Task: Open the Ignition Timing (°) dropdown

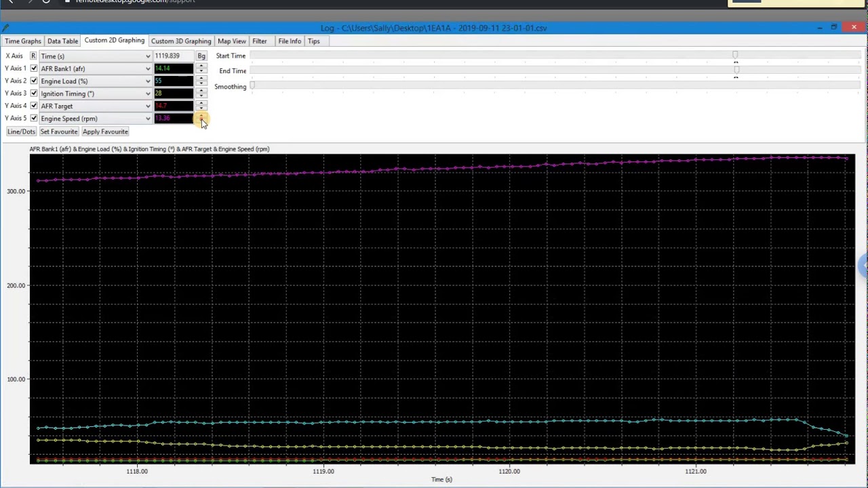Action: pos(95,94)
